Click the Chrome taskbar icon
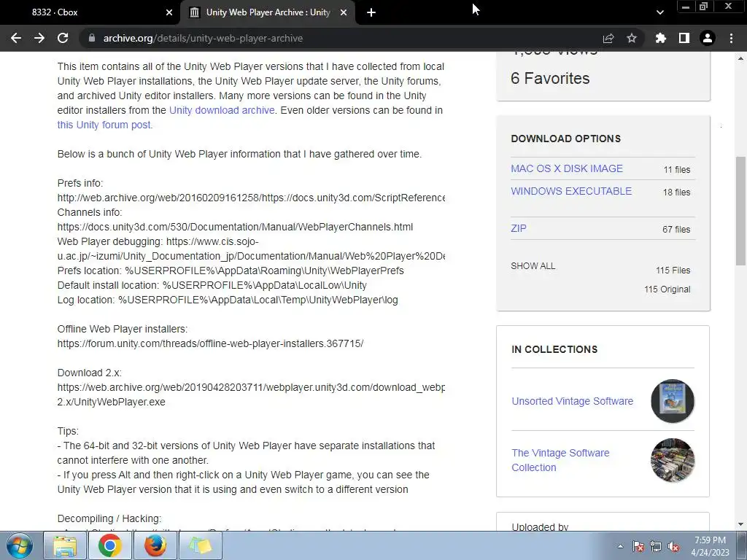 pyautogui.click(x=110, y=545)
